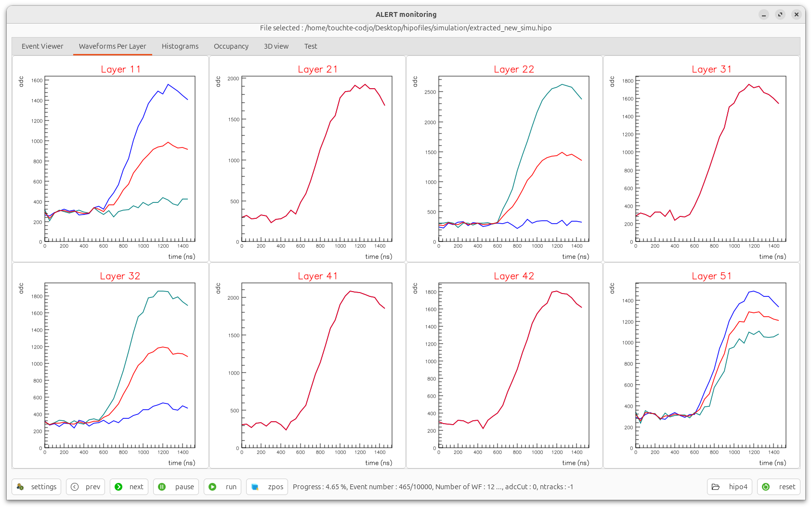Click the prev arrow icon

(x=75, y=487)
